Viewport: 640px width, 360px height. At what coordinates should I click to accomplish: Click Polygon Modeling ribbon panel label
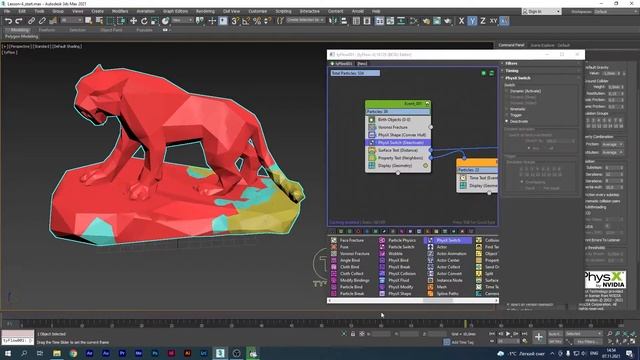click(21, 37)
